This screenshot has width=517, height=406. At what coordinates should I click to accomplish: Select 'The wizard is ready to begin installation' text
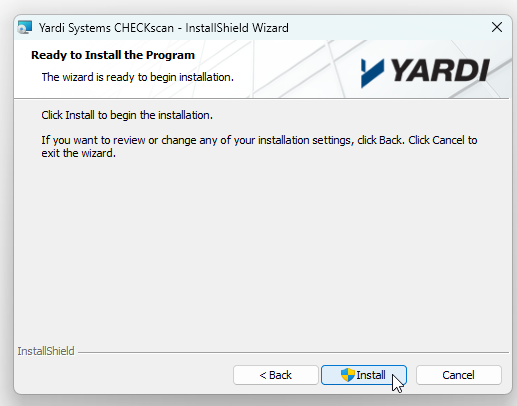[138, 77]
